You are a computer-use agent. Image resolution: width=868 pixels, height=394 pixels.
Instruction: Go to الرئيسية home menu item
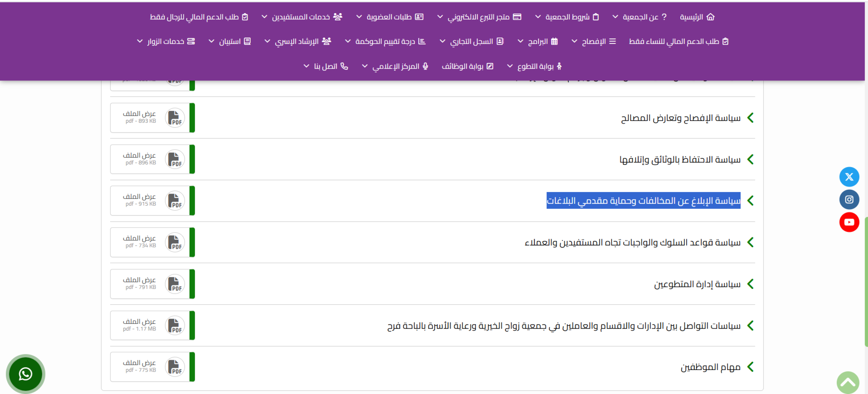697,17
